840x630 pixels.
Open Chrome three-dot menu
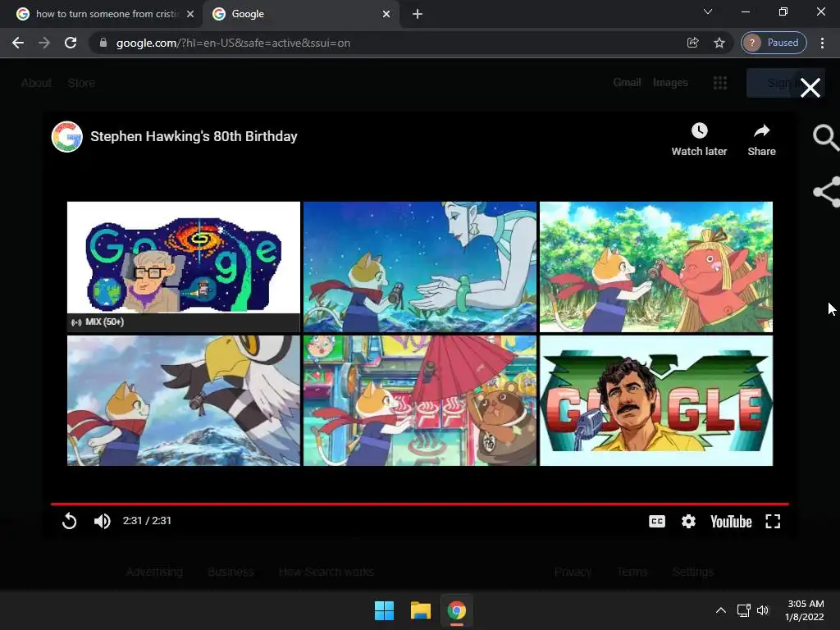[822, 43]
